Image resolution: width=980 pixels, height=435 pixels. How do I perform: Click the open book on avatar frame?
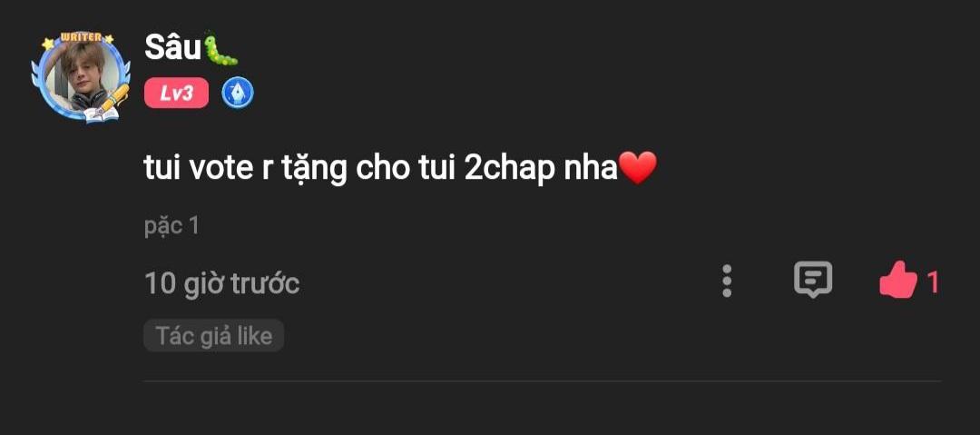point(99,115)
